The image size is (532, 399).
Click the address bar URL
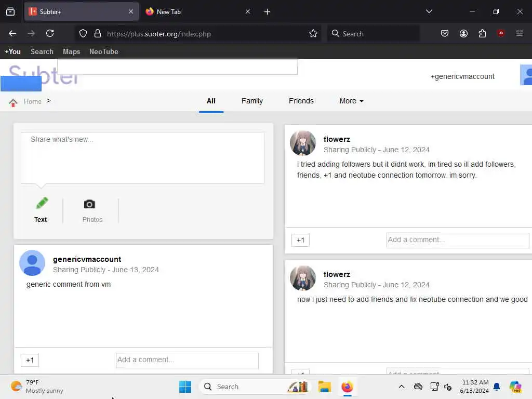click(159, 34)
